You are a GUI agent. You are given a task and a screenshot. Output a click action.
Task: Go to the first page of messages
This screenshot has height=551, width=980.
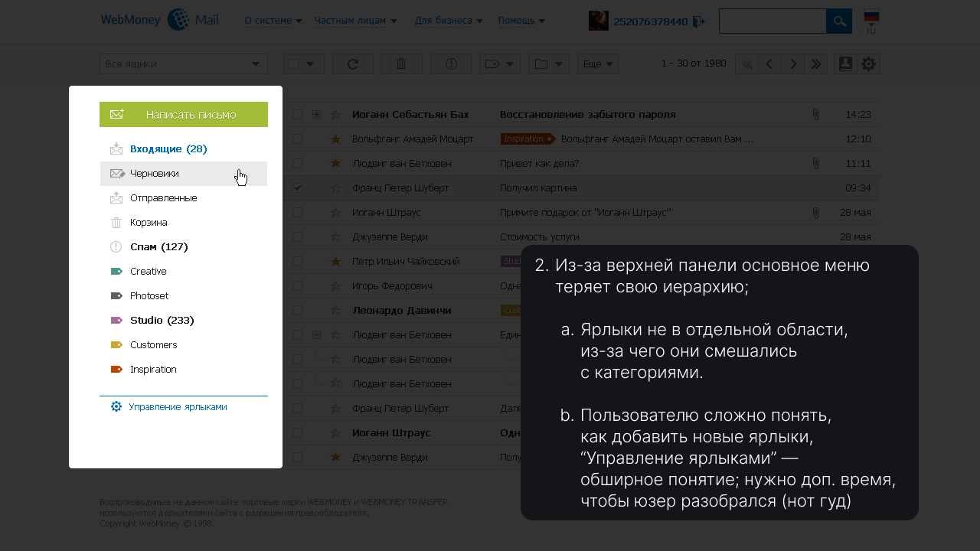[x=746, y=64]
